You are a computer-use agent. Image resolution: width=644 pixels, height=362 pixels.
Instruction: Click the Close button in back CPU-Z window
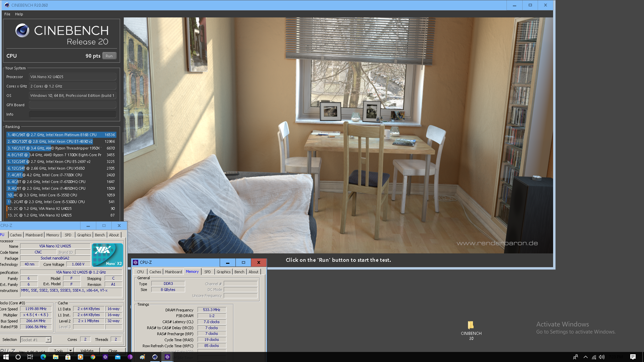(113, 351)
